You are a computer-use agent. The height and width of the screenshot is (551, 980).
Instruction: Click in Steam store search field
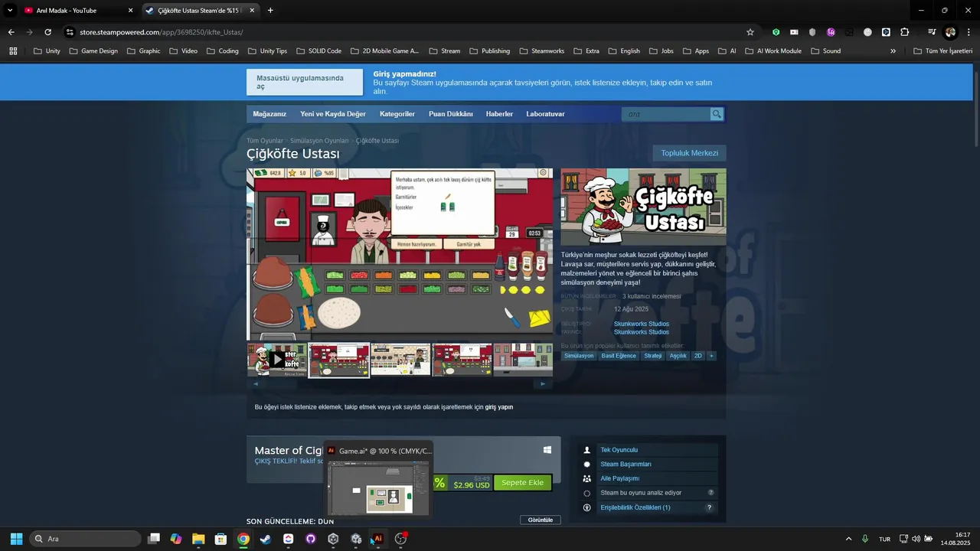(x=666, y=114)
